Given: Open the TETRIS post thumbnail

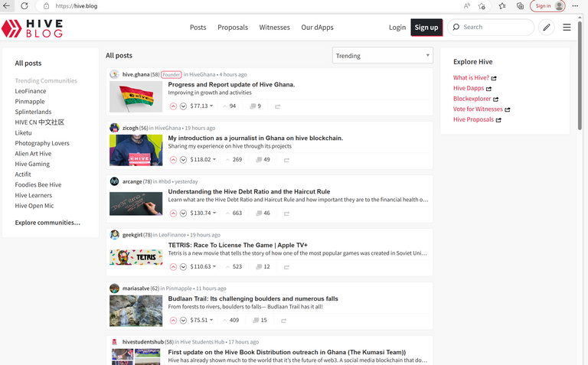Looking at the screenshot, I should tap(136, 257).
